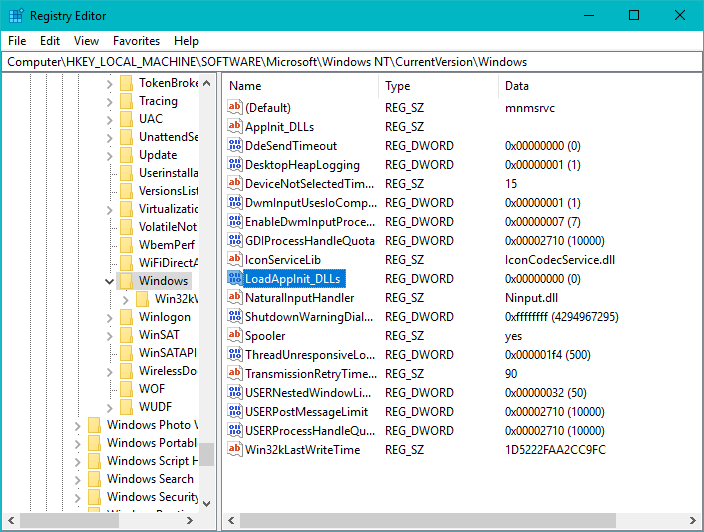Click the tree pane horizontal scroll-right arrow
Image resolution: width=704 pixels, height=532 pixels.
point(190,520)
